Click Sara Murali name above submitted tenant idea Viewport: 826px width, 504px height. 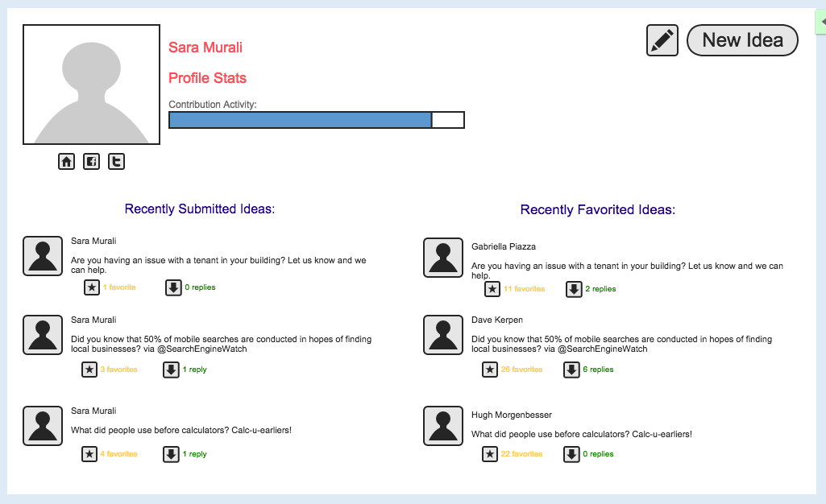[93, 241]
